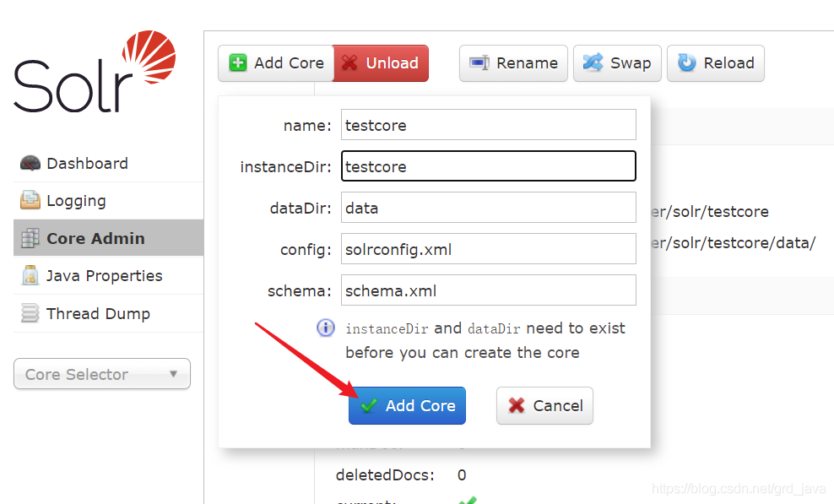Click the solr/testcore/data/ path text
This screenshot has width=834, height=504.
[734, 242]
